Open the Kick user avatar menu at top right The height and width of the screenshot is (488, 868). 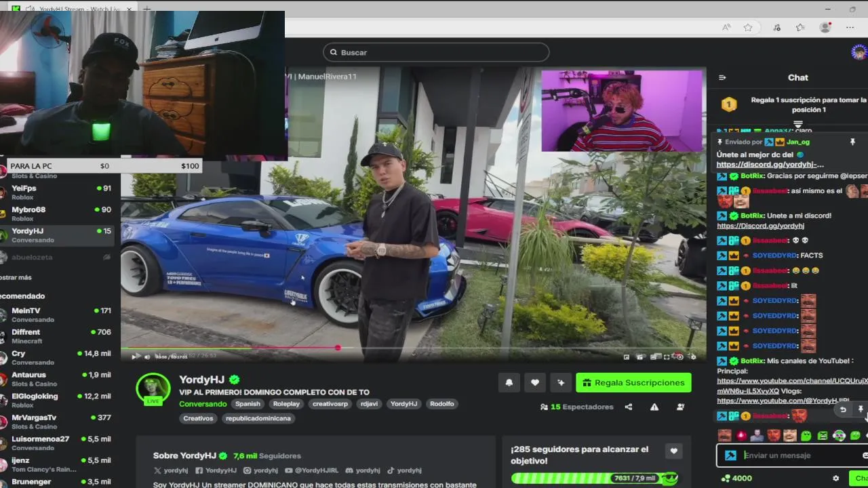coord(859,52)
